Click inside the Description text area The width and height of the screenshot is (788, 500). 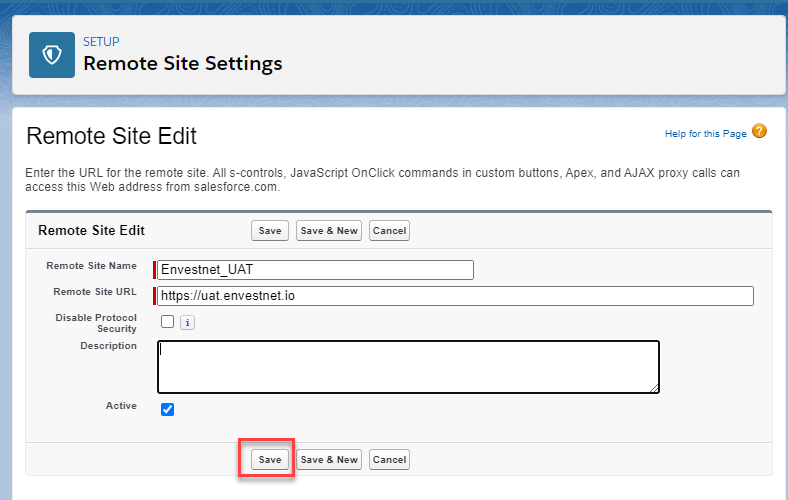point(408,367)
